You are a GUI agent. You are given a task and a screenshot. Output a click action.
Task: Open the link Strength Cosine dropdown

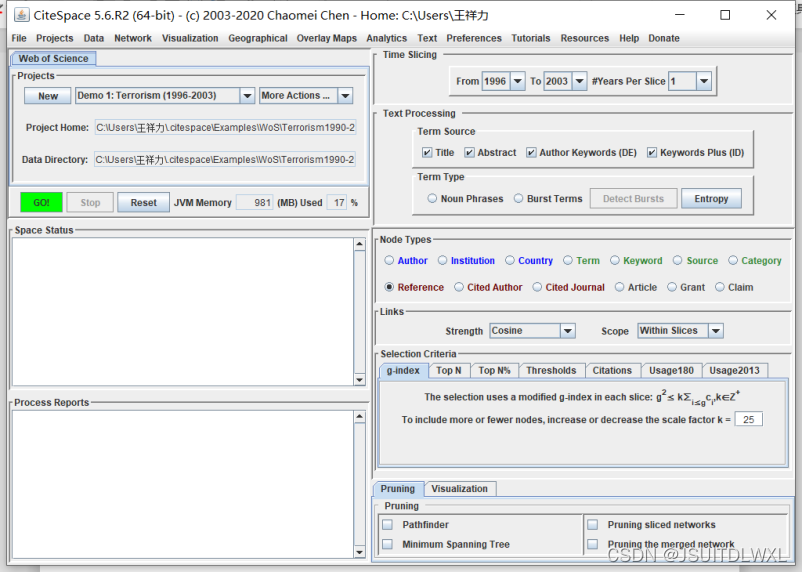[568, 331]
